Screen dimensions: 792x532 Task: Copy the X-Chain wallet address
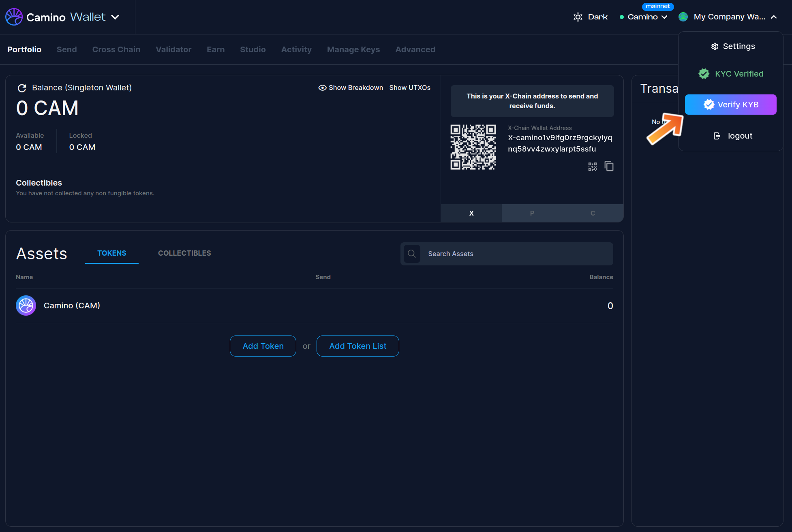coord(609,166)
